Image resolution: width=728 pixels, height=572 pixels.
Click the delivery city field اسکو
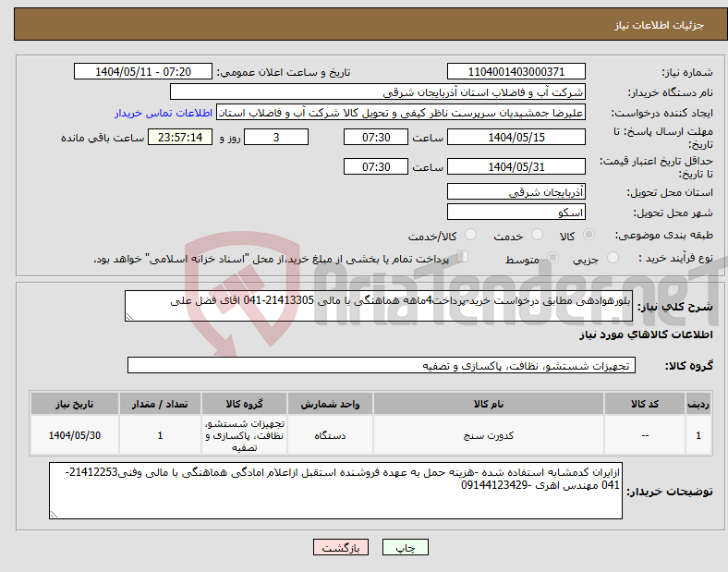tap(516, 212)
